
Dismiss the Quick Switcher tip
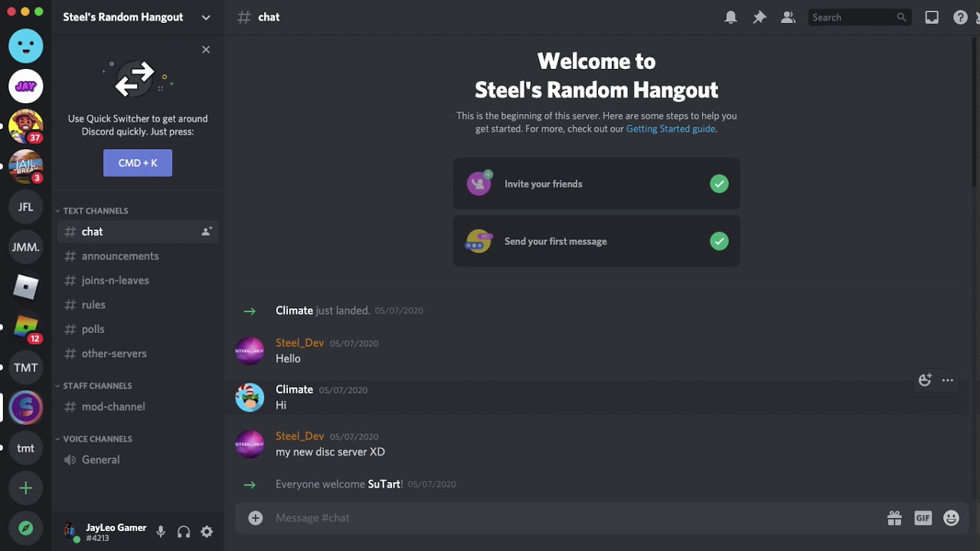206,50
